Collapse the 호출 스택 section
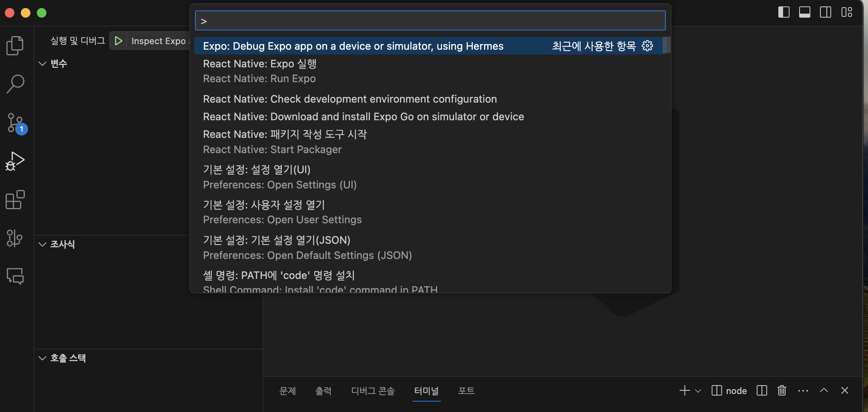 pyautogui.click(x=42, y=358)
